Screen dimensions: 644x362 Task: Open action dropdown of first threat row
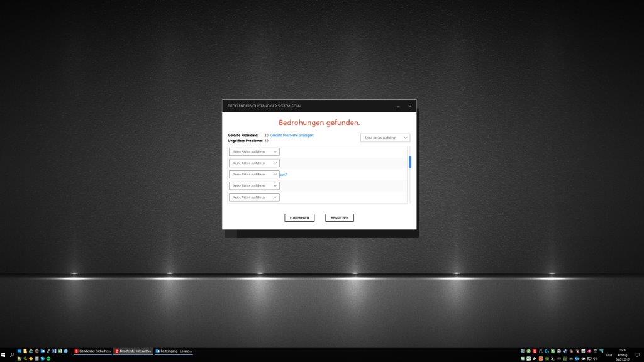(254, 152)
